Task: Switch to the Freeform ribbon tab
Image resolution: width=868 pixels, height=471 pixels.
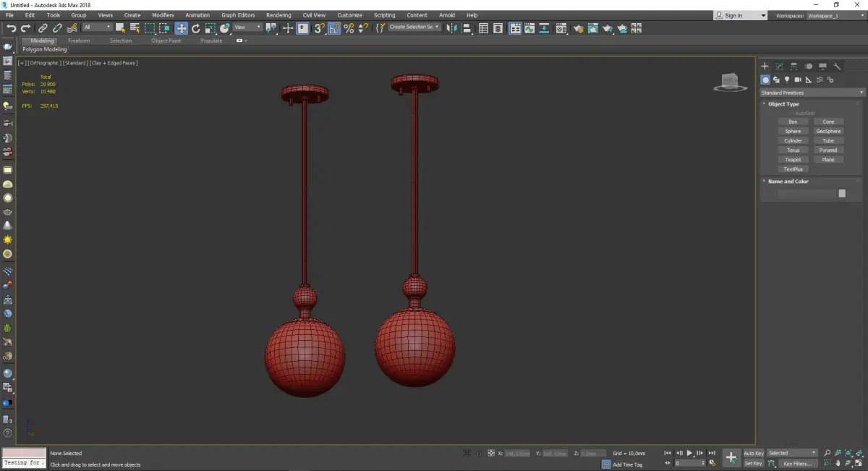Action: [79, 41]
